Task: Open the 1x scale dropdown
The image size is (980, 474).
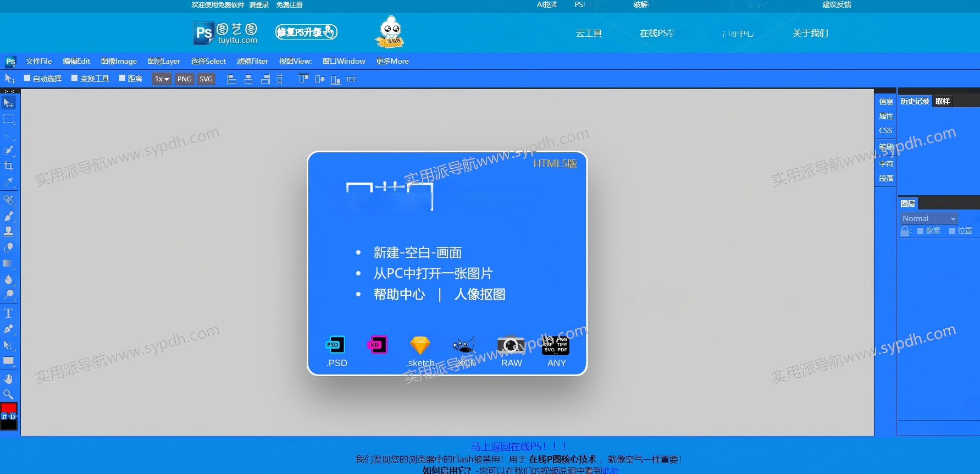Action: (x=162, y=79)
